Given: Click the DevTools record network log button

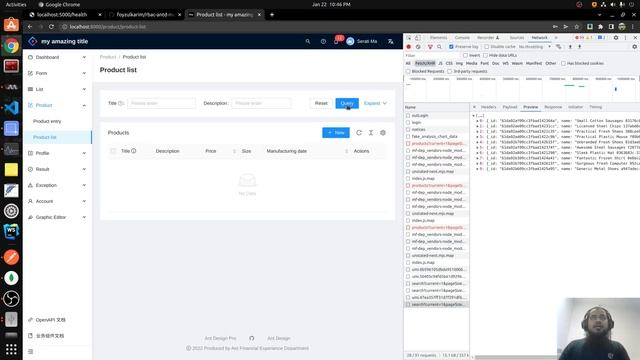Looking at the screenshot, I should point(409,47).
